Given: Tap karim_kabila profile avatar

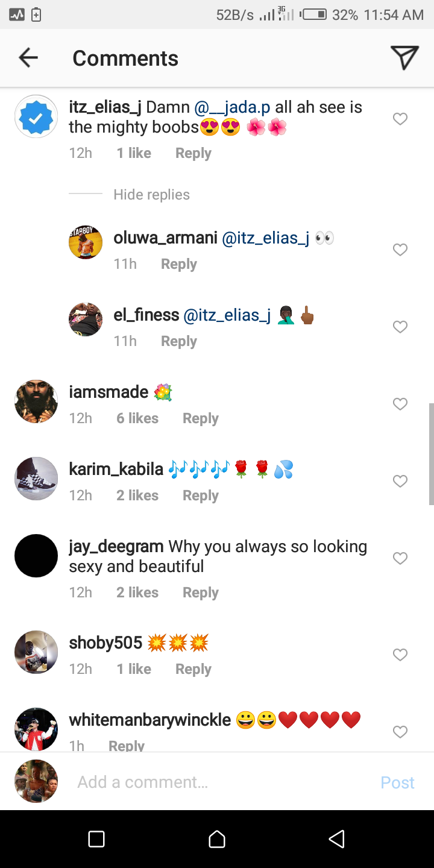Looking at the screenshot, I should [x=36, y=479].
